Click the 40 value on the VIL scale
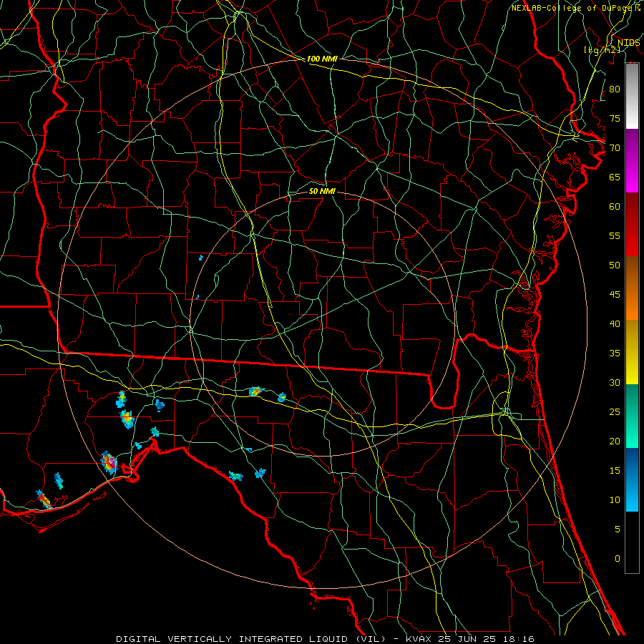644x644 pixels. (x=615, y=323)
